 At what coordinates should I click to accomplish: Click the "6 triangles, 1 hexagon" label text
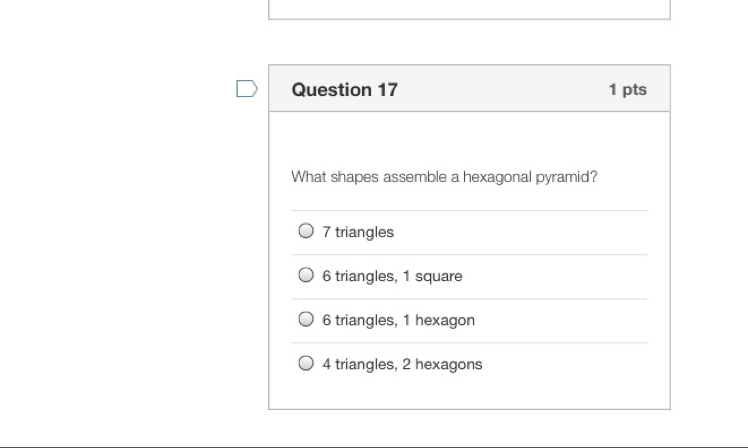click(398, 320)
